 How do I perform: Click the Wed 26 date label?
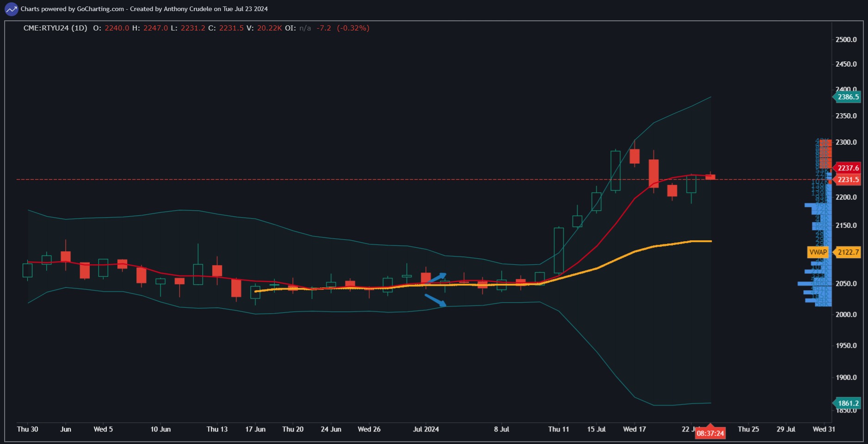(x=369, y=429)
